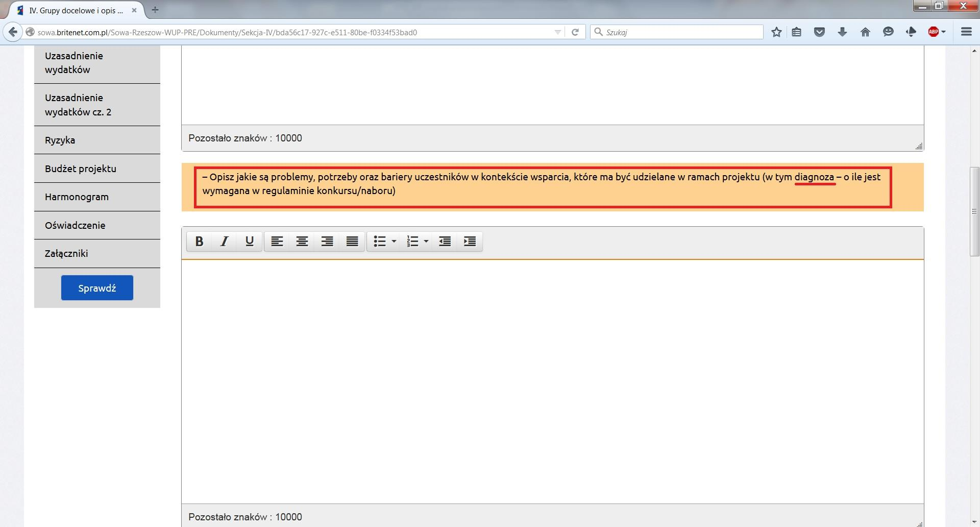
Task: Open the Harmonogram section
Action: click(x=97, y=197)
